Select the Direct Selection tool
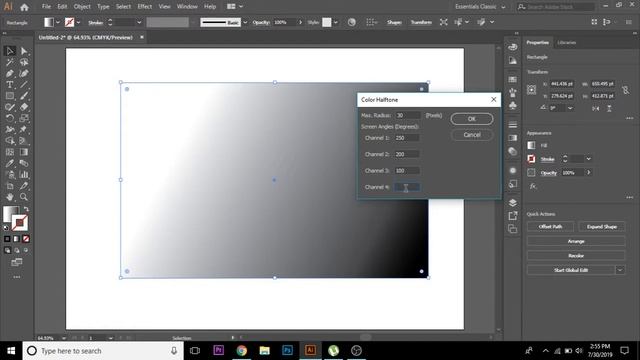 click(x=24, y=51)
